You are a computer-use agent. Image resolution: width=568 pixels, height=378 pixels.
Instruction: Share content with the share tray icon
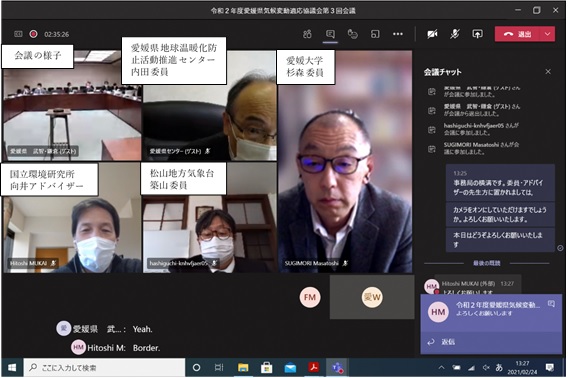coord(477,34)
